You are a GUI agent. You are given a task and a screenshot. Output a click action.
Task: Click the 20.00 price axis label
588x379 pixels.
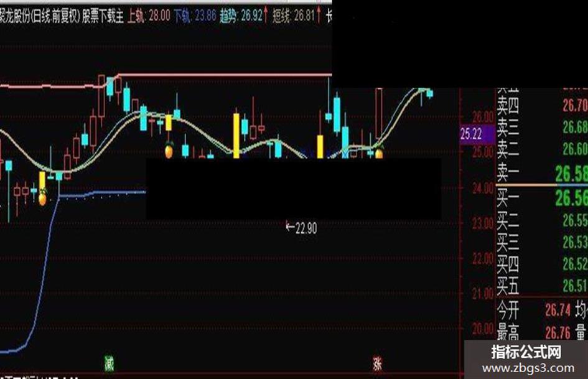pyautogui.click(x=483, y=329)
